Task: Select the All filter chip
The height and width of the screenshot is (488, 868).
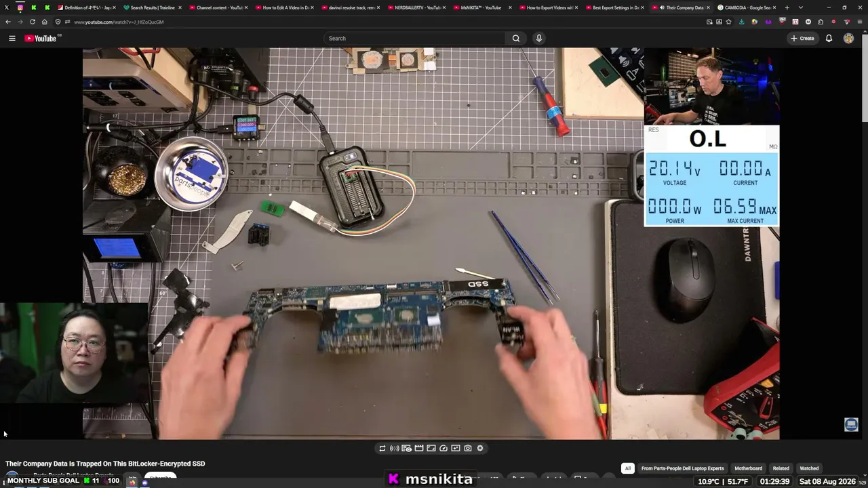Action: (x=628, y=468)
